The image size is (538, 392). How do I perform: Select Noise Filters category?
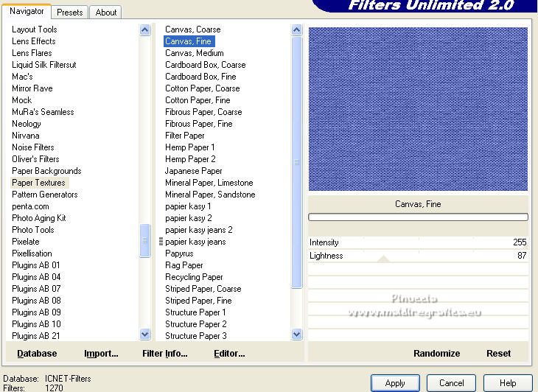coord(33,147)
